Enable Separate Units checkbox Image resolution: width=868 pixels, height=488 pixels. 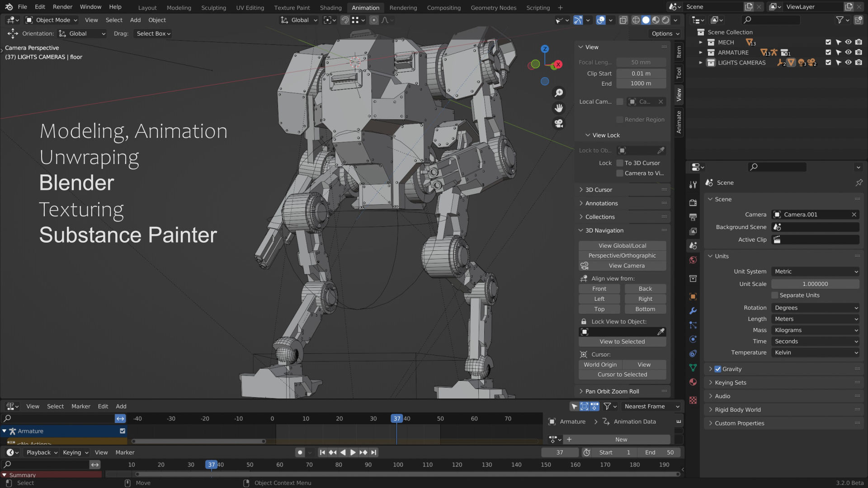pyautogui.click(x=775, y=295)
